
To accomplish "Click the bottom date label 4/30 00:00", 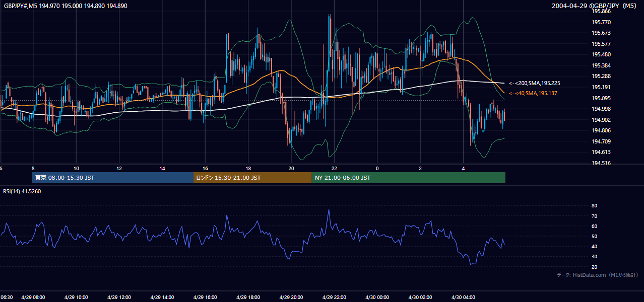I will coord(377,297).
